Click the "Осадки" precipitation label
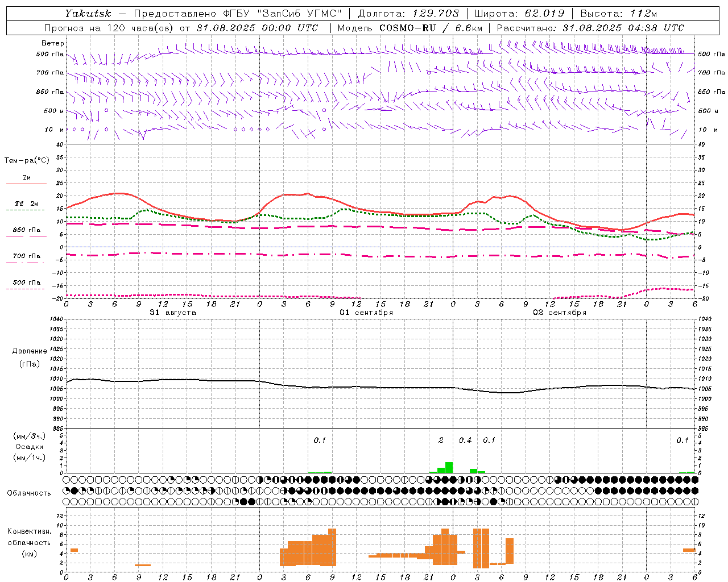 (29, 447)
